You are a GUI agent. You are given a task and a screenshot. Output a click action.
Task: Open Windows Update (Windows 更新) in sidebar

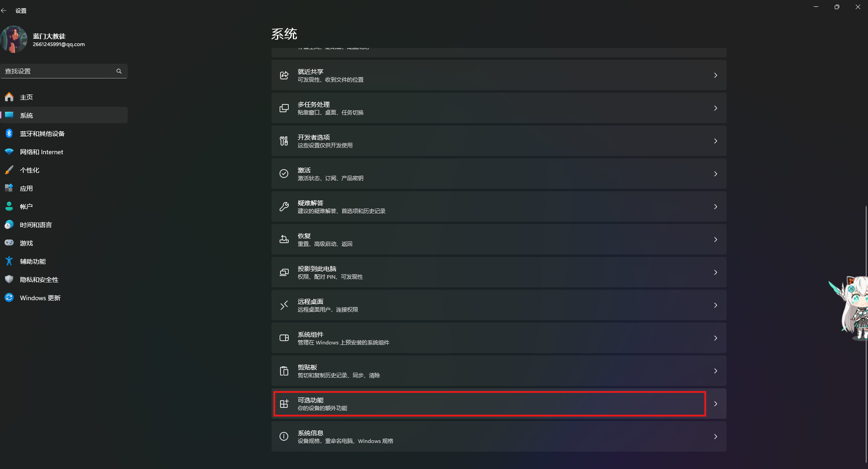coord(40,298)
